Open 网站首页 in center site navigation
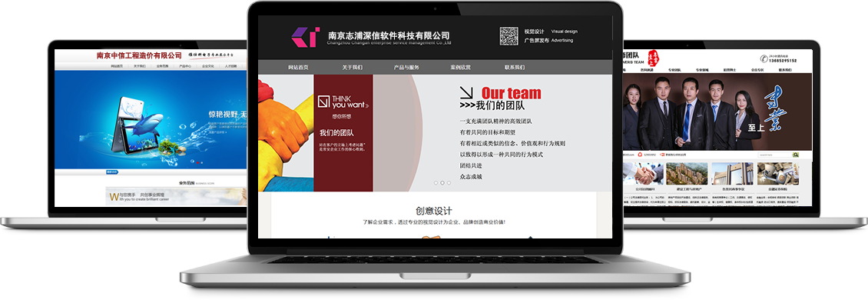This screenshot has width=868, height=300. [298, 68]
